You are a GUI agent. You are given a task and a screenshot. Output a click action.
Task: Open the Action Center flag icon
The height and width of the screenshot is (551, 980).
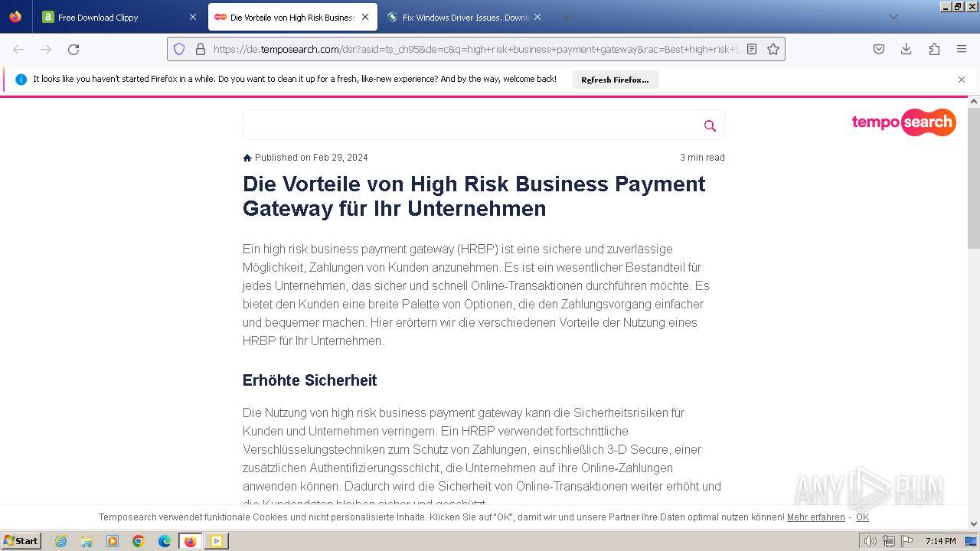[x=906, y=541]
